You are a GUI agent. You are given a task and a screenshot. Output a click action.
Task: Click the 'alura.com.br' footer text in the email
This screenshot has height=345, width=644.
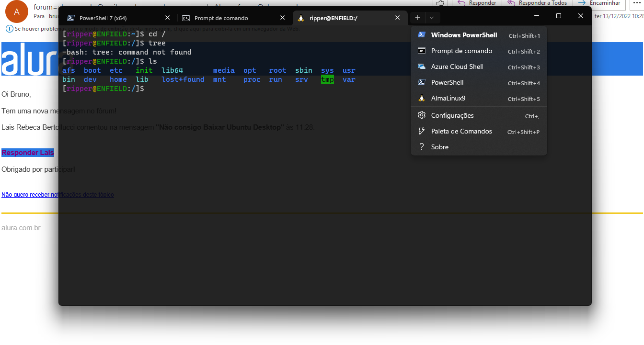tap(21, 228)
